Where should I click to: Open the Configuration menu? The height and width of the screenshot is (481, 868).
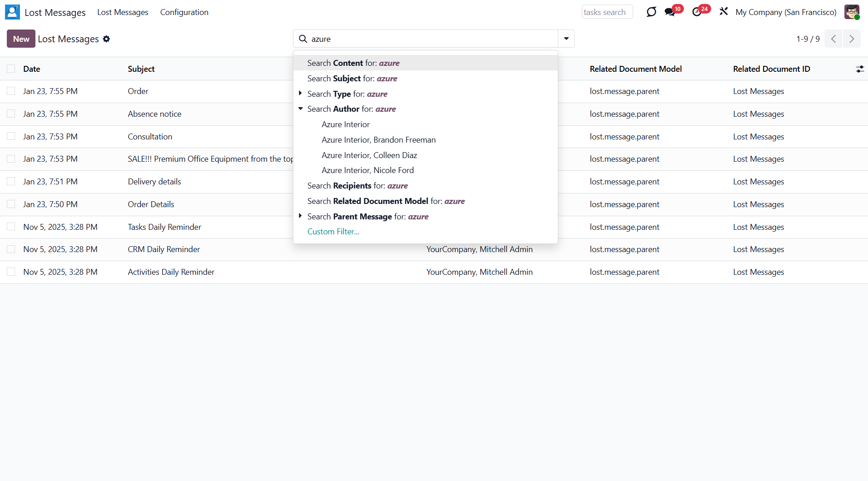click(184, 12)
